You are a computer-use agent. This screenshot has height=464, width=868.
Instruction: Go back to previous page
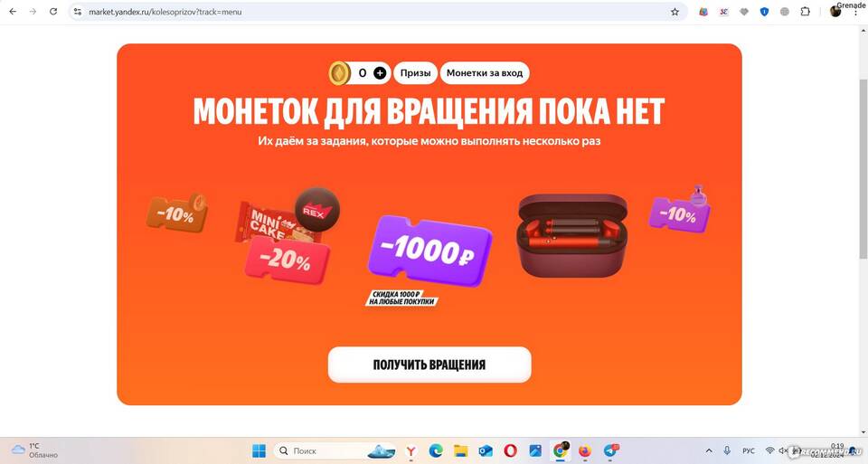(13, 12)
